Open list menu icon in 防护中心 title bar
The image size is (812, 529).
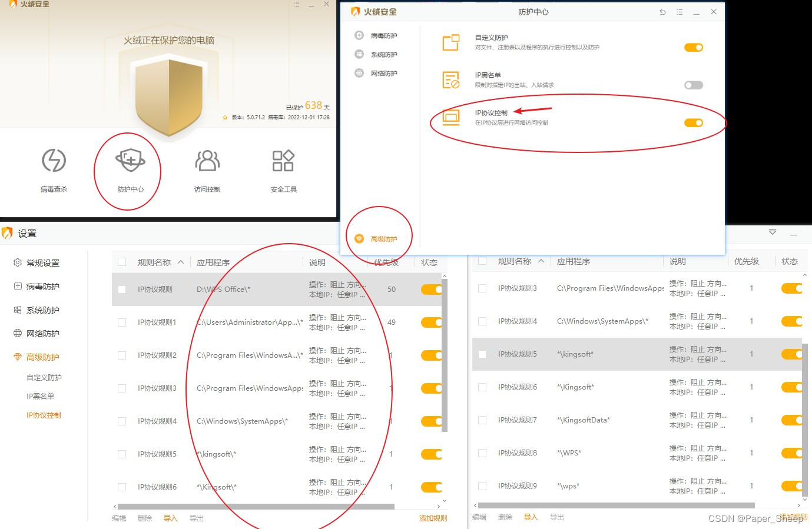tap(680, 12)
